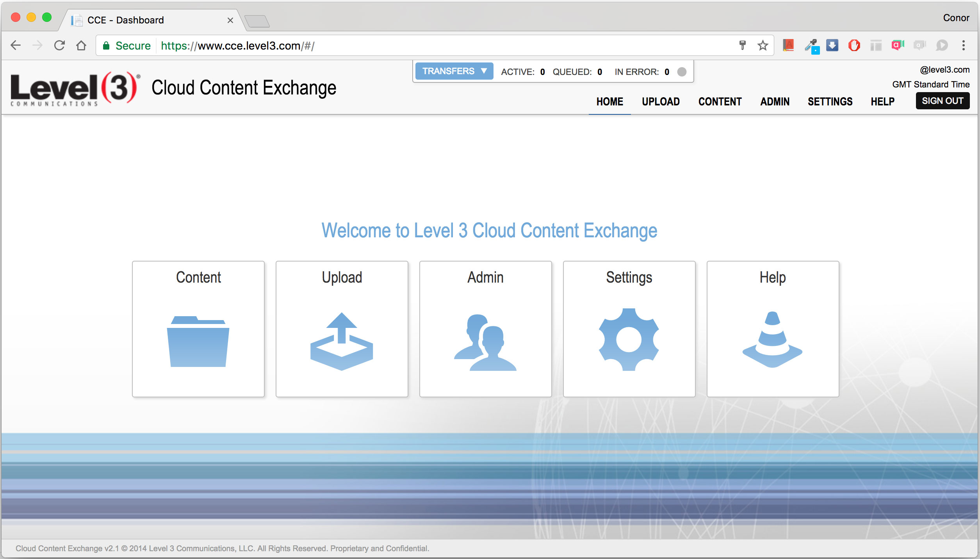Open the Help traffic cone tile
The width and height of the screenshot is (980, 559).
click(773, 329)
